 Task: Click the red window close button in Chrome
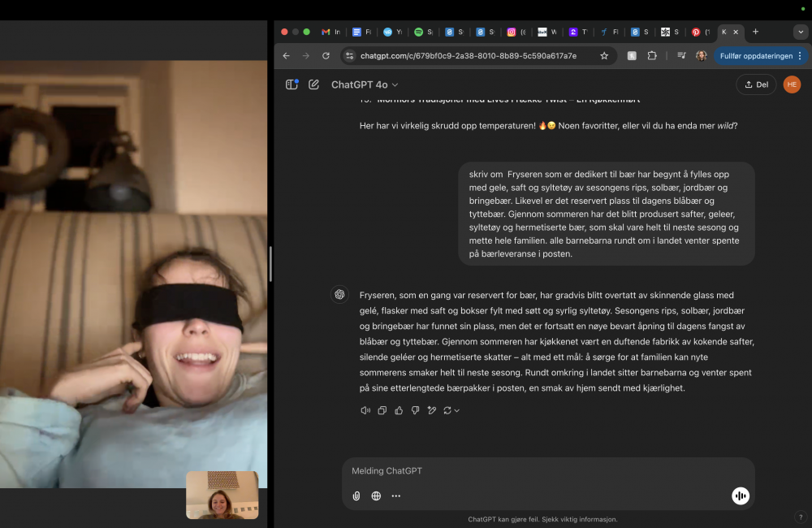(284, 32)
